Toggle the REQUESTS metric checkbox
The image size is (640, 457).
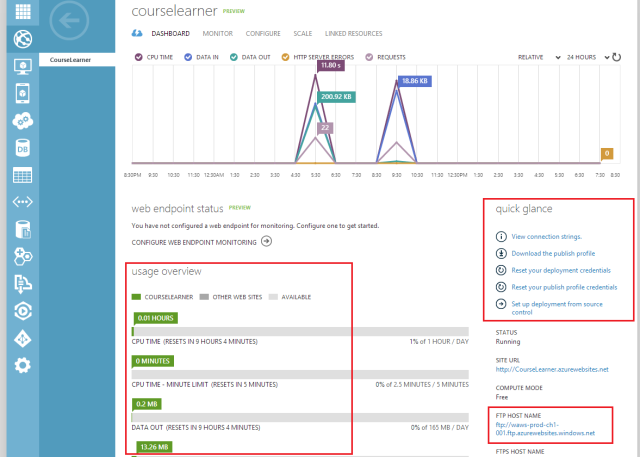(369, 57)
